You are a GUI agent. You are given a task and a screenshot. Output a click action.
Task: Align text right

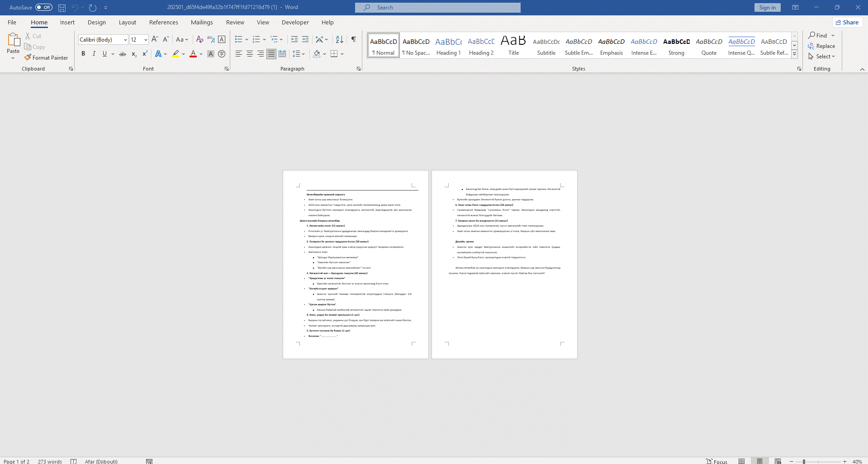click(x=261, y=54)
